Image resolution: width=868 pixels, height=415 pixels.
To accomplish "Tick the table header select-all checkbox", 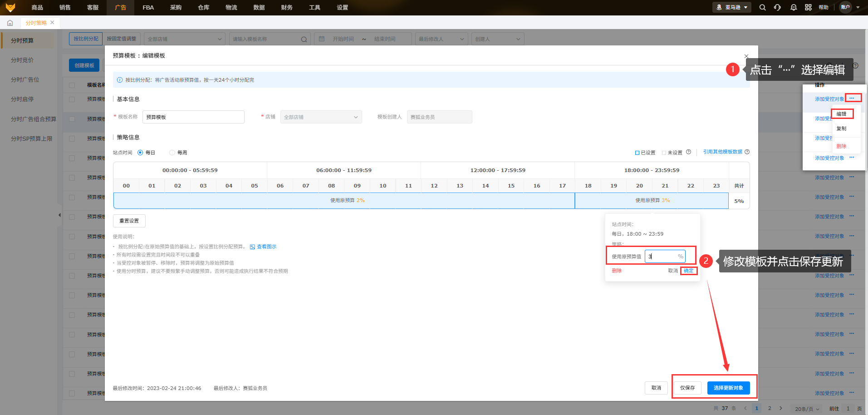I will [x=72, y=85].
